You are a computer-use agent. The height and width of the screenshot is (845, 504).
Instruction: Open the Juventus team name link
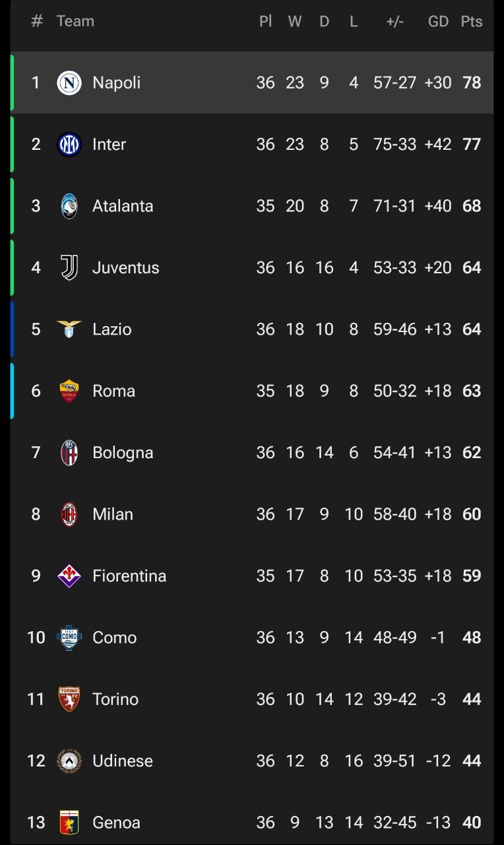[x=125, y=267]
